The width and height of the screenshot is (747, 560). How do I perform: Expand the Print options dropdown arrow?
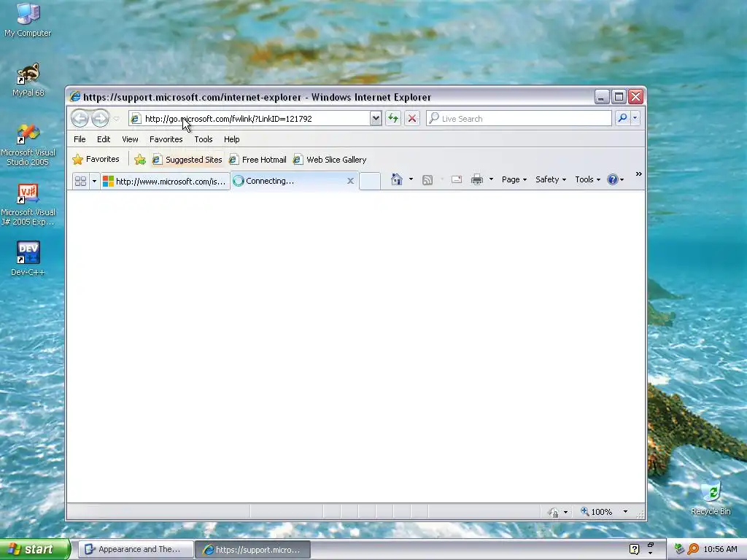491,179
